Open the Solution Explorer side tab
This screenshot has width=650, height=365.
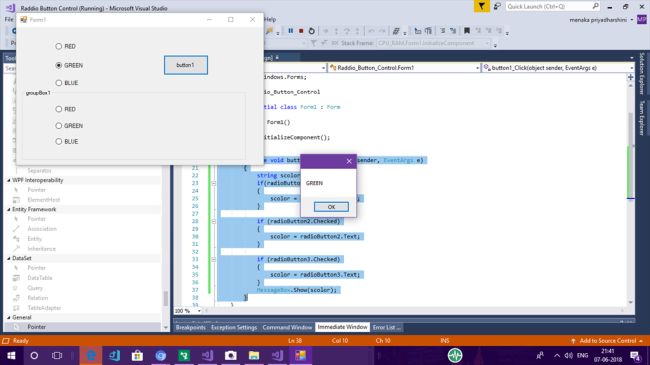tap(642, 73)
